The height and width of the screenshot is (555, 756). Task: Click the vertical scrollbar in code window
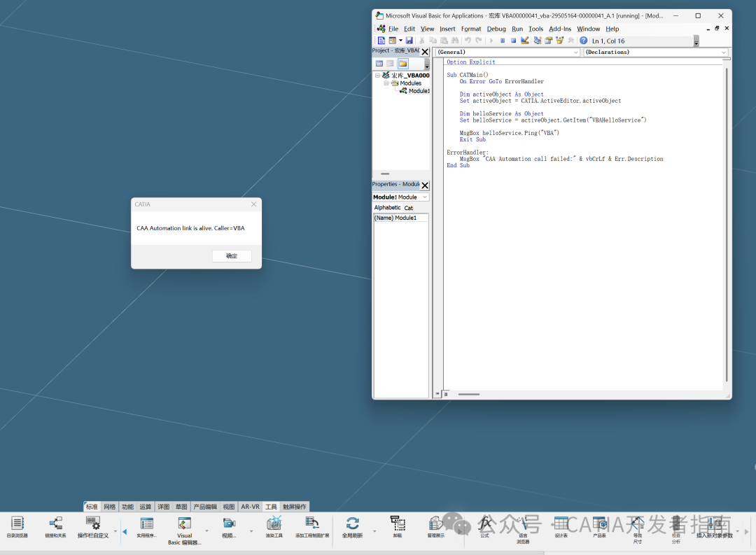pyautogui.click(x=727, y=224)
